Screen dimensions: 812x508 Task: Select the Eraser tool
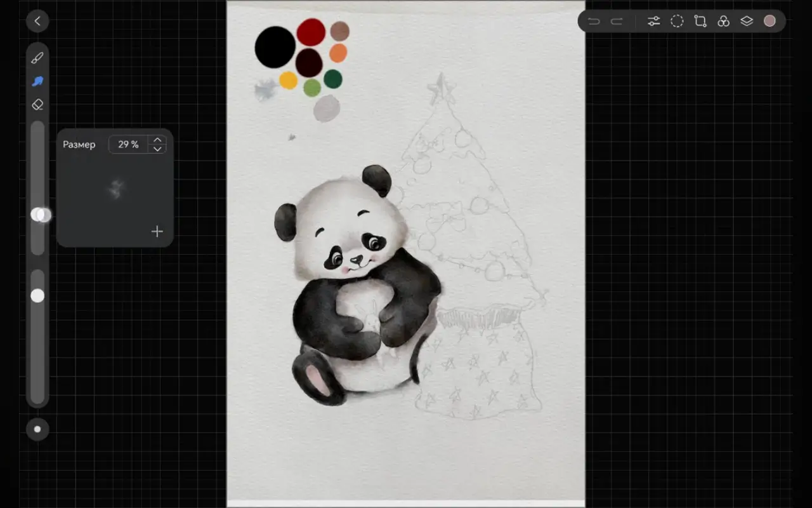(x=37, y=104)
